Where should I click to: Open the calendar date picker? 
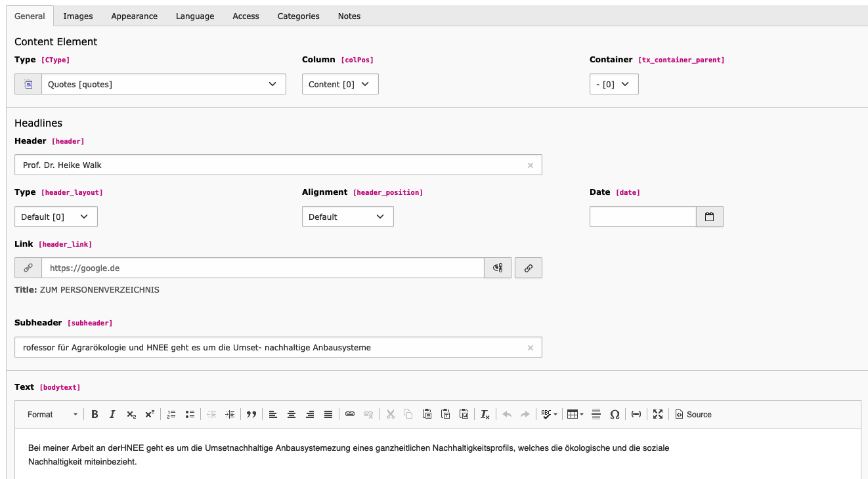tap(709, 217)
